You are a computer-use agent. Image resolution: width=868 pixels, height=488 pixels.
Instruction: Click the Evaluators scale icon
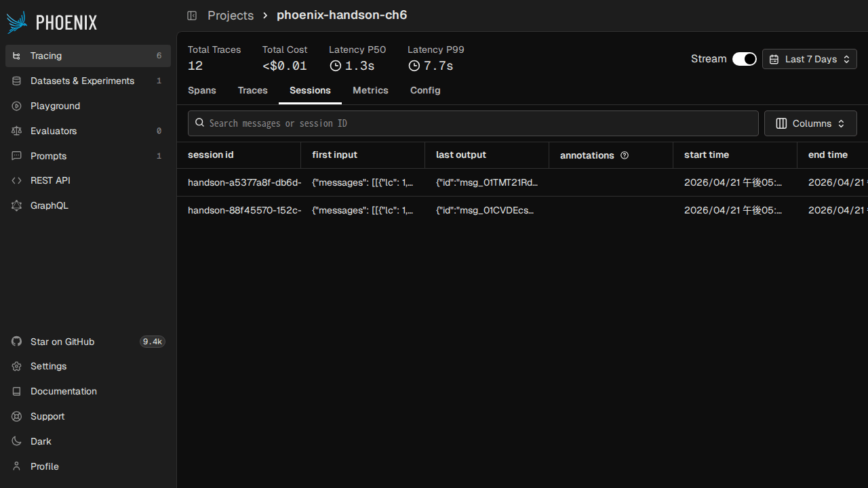coord(17,131)
